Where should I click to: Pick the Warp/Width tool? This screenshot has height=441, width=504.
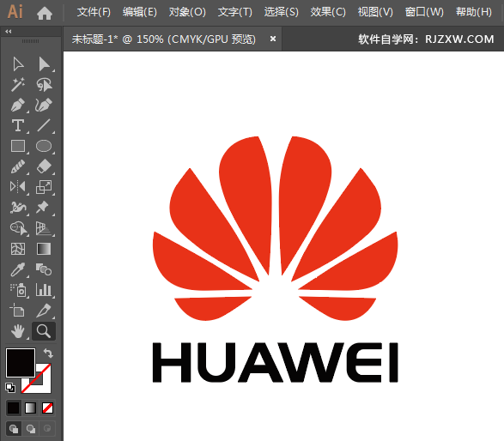pos(18,207)
